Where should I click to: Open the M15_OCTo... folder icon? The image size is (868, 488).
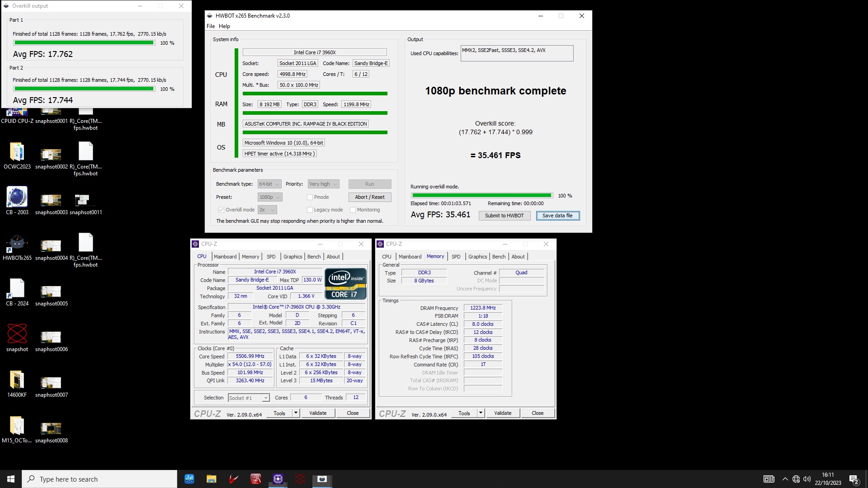(17, 429)
